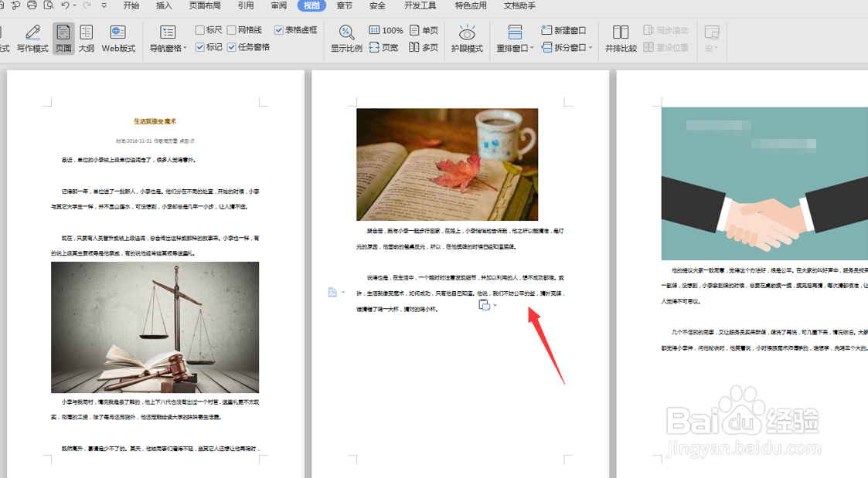Open the 视图 View tab
The width and height of the screenshot is (868, 478).
(311, 5)
